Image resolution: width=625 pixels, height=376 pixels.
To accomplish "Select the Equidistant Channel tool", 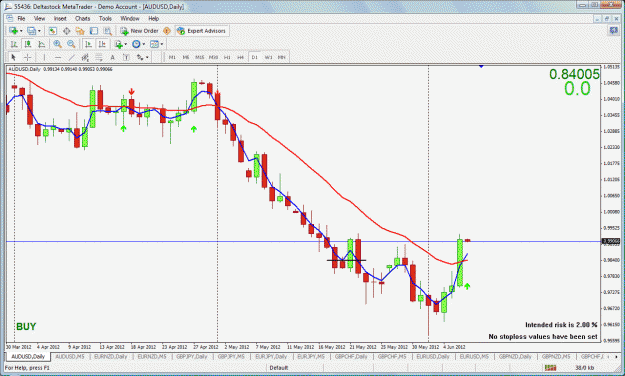I will click(x=85, y=57).
